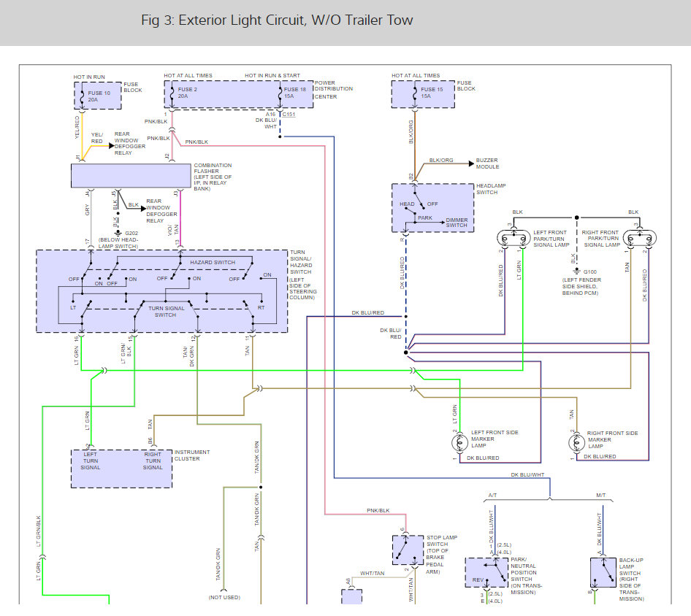The image size is (691, 616).
Task: Click 'LEFT TURN SIGNAL' in instrument cluster
Action: point(91,461)
